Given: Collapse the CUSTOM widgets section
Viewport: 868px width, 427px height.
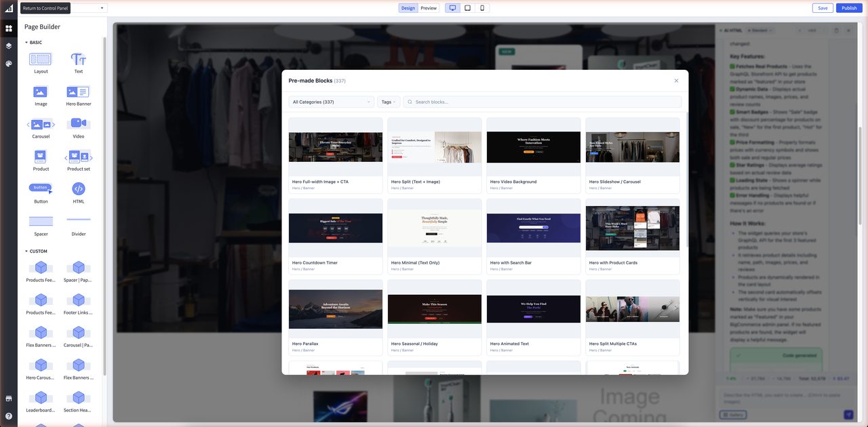Looking at the screenshot, I should point(26,251).
